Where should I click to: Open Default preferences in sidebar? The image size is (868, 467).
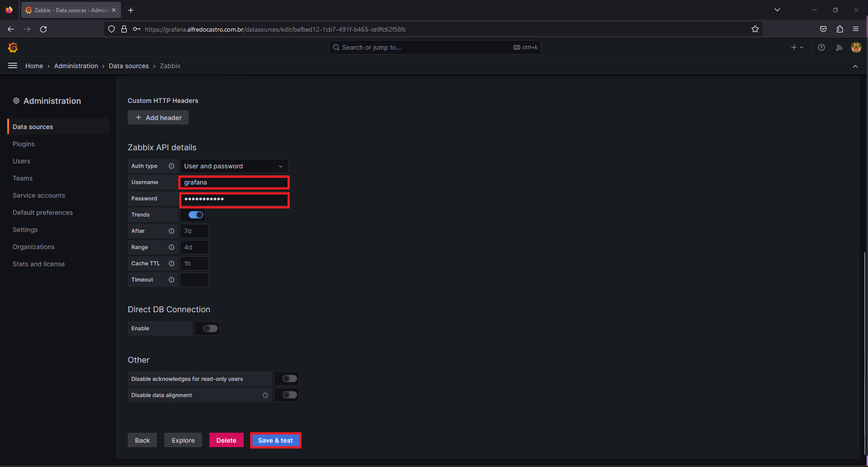click(x=42, y=213)
